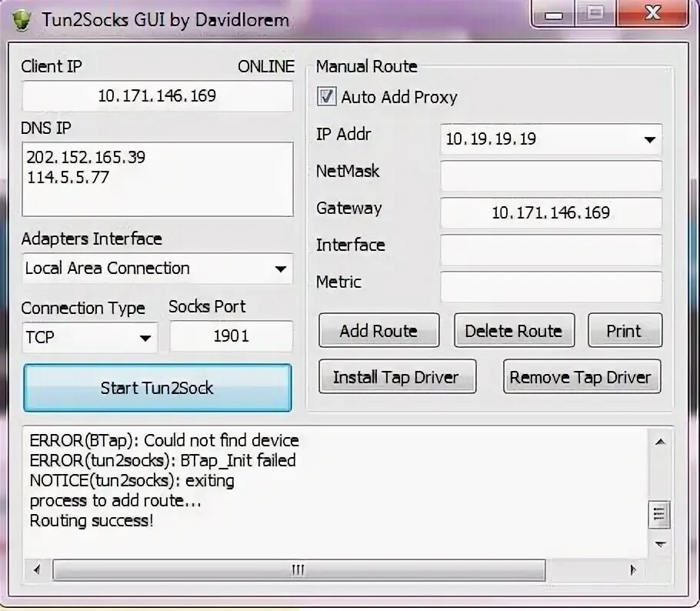The width and height of the screenshot is (700, 611).
Task: Click DNS entry 114.5.5.77
Action: (68, 177)
